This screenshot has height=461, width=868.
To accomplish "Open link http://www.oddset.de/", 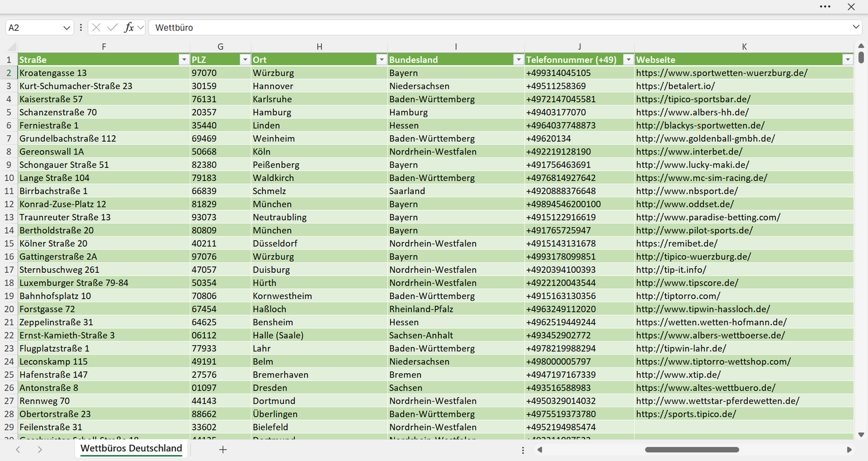I will (x=685, y=204).
